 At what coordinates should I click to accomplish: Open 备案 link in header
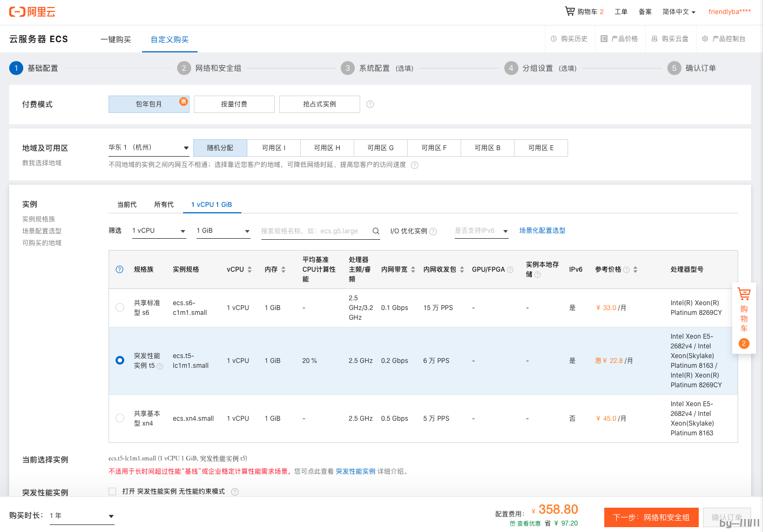coord(645,12)
